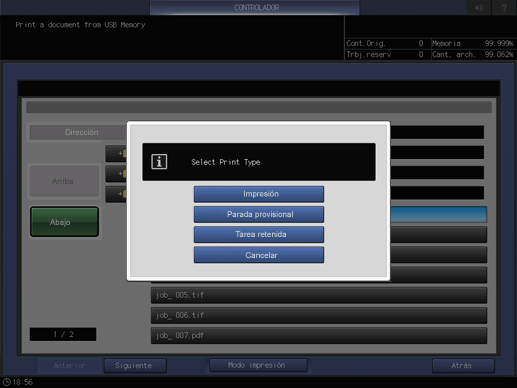Go to the Siguiente page

[x=135, y=366]
